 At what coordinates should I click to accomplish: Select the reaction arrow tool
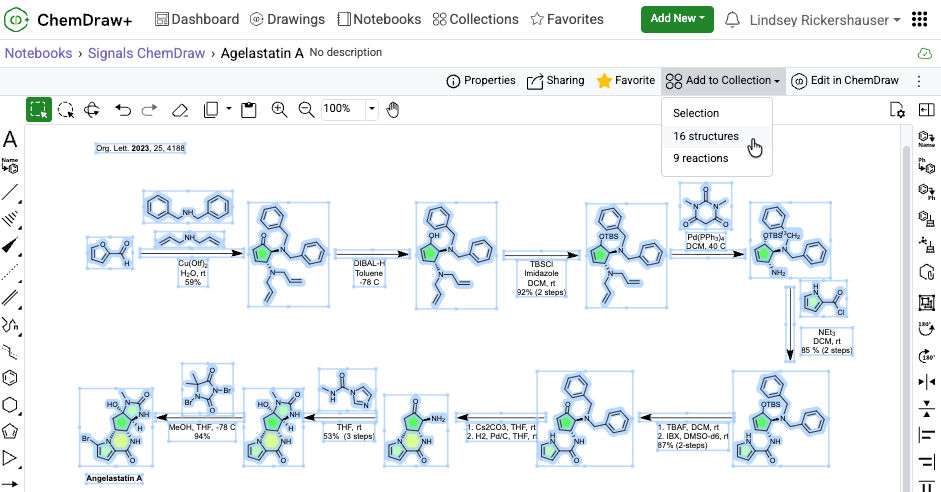[10, 484]
